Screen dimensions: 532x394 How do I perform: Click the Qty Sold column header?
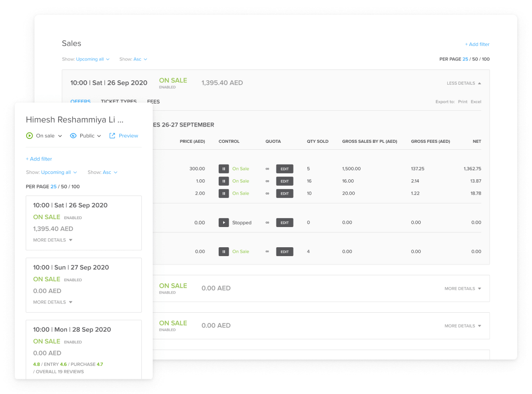pos(318,141)
